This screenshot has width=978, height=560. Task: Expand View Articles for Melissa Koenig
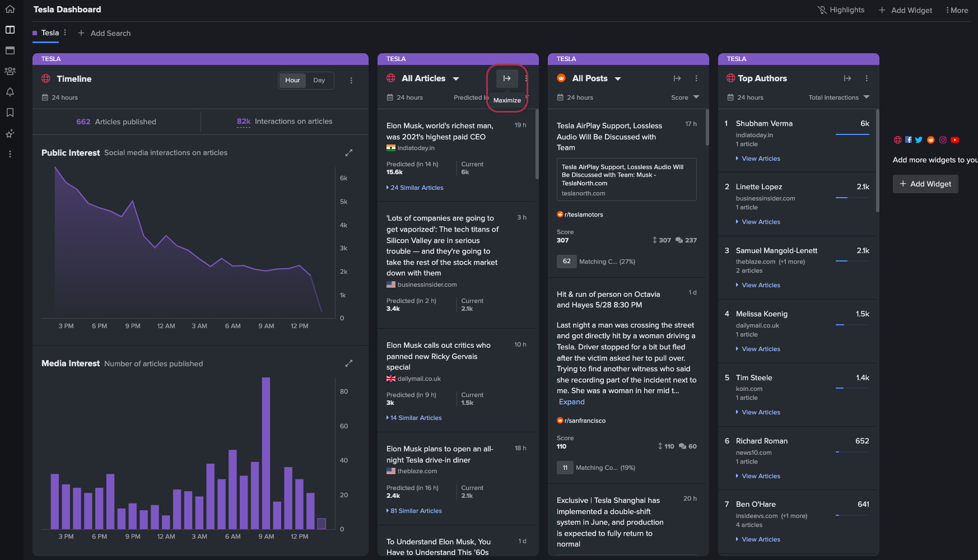(x=758, y=349)
